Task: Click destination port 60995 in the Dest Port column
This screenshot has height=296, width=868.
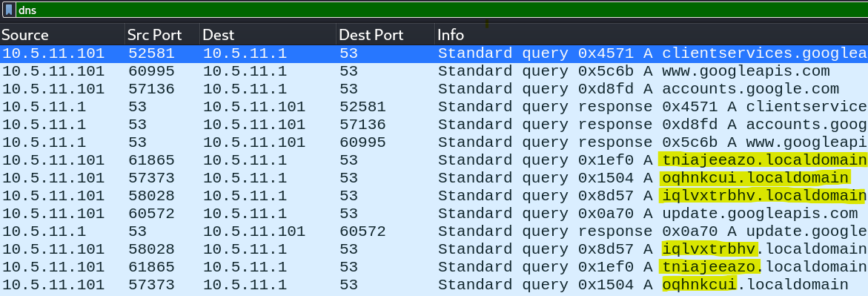Action: click(x=362, y=142)
